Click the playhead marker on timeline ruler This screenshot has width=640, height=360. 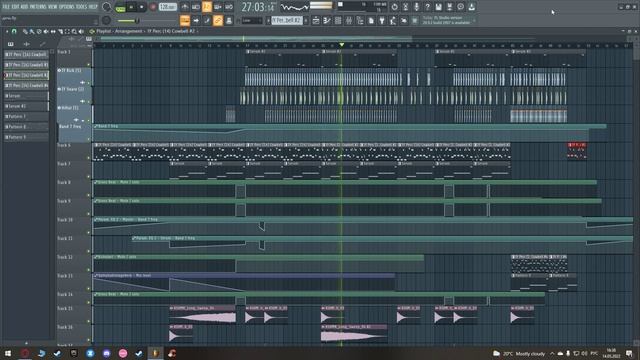tap(342, 44)
